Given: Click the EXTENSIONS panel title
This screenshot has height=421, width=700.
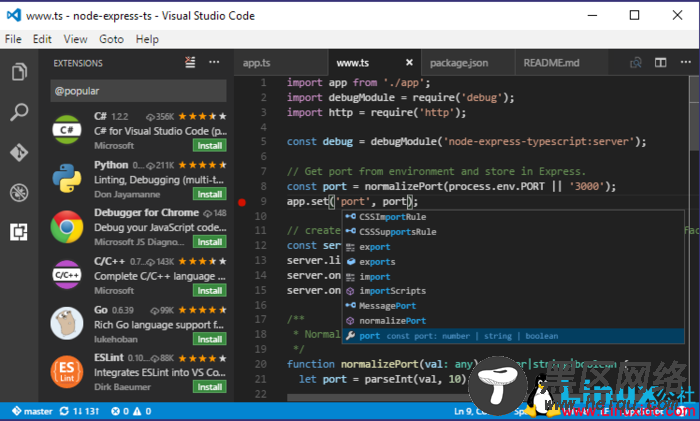Looking at the screenshot, I should pyautogui.click(x=78, y=63).
